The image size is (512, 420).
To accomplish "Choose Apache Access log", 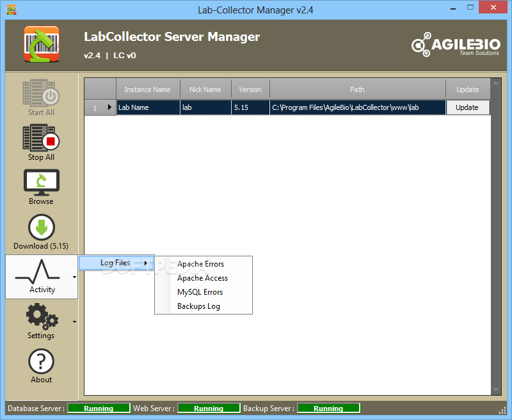I will tap(202, 278).
